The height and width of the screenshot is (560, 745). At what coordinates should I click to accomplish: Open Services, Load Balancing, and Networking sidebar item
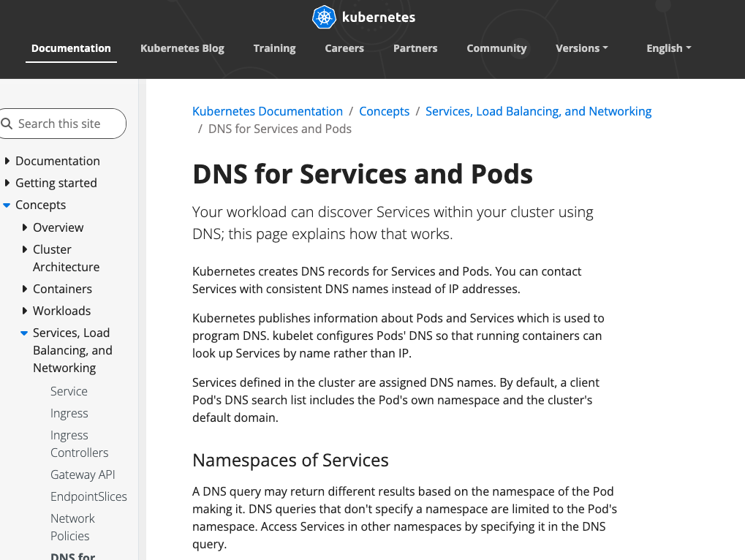pyautogui.click(x=72, y=350)
